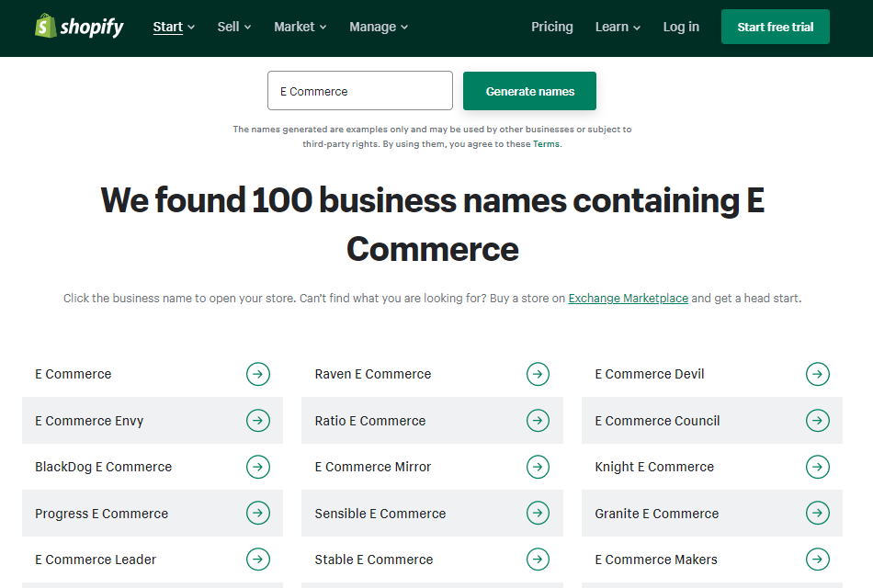Click arrow icon beside E Commerce Devil
Screen dimensions: 873x588
[x=817, y=374]
